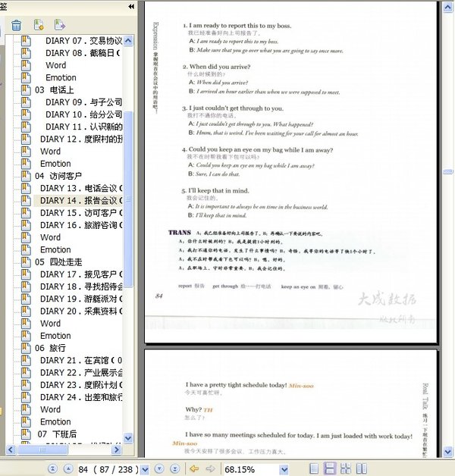Open Emotion bookmark above 04 访问客户

click(55, 164)
